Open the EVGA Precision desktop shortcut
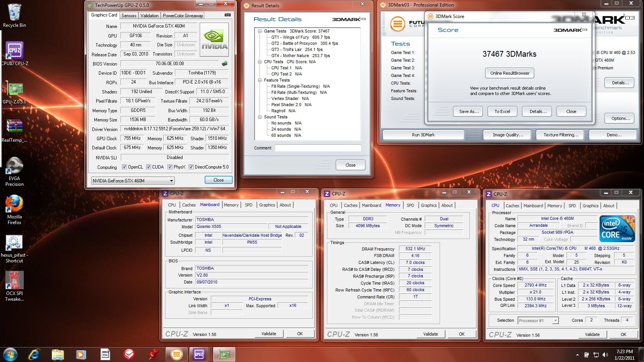This screenshot has height=362, width=644. pyautogui.click(x=14, y=171)
